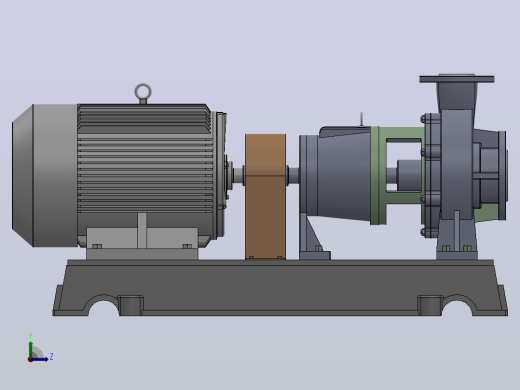Click the pump discharge flange on top
This screenshot has width=520, height=390.
tap(457, 79)
